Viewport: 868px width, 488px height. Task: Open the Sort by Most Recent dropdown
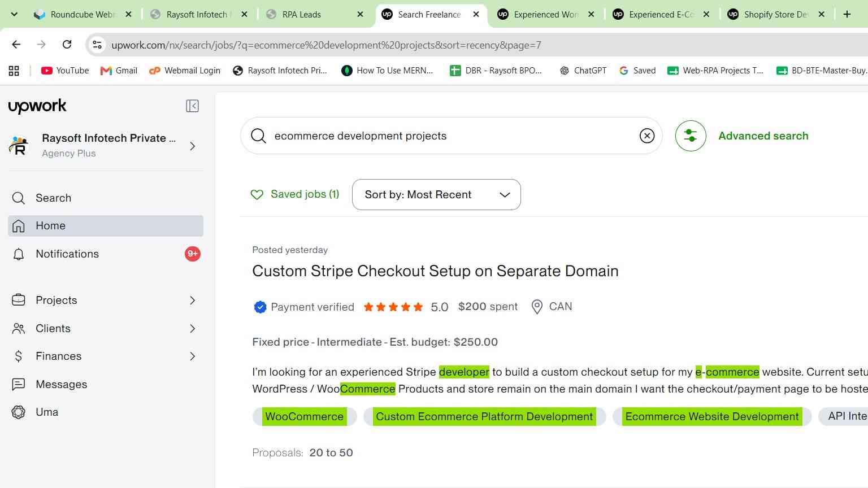click(436, 194)
